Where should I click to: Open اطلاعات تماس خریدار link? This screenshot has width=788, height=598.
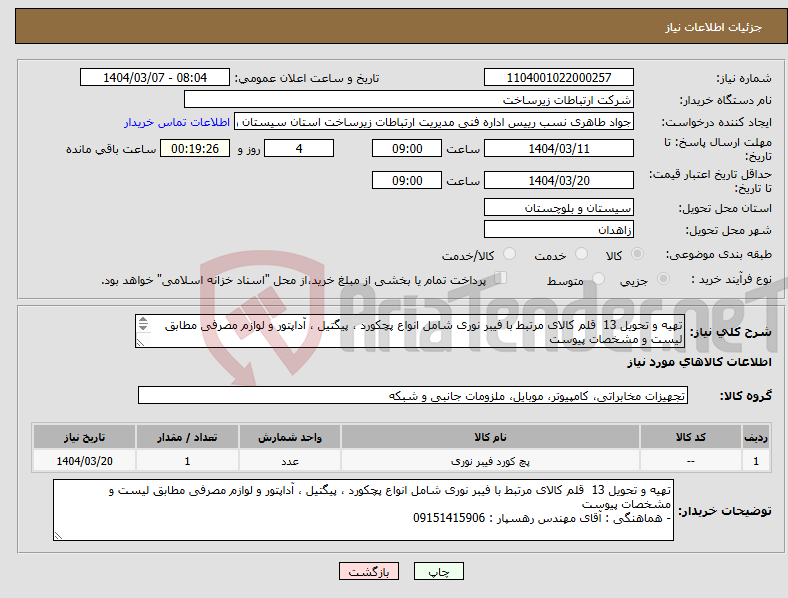(177, 122)
